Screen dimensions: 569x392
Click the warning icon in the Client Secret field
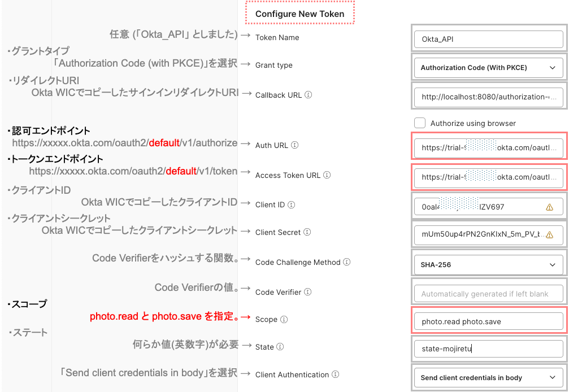pyautogui.click(x=549, y=234)
